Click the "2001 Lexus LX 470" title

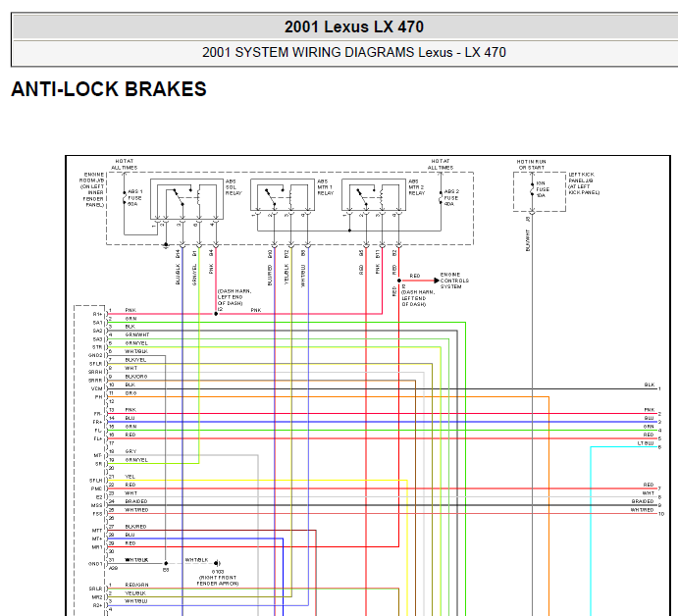coord(353,26)
